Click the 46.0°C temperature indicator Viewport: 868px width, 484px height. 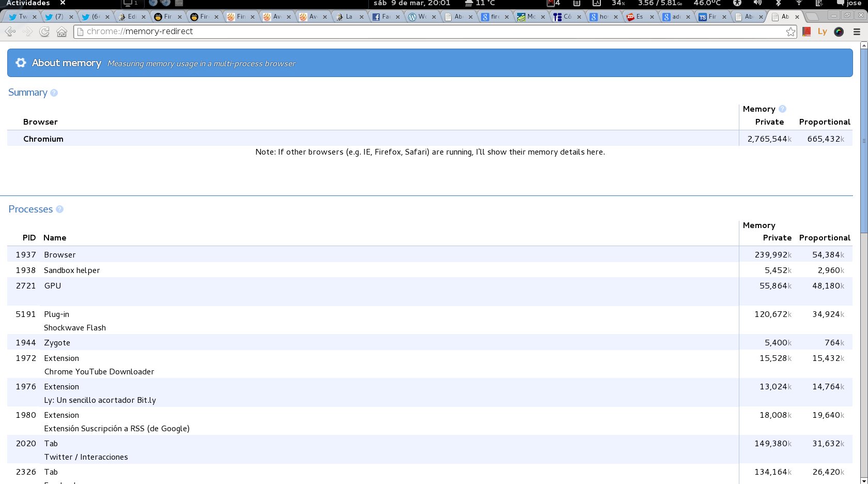tap(707, 3)
